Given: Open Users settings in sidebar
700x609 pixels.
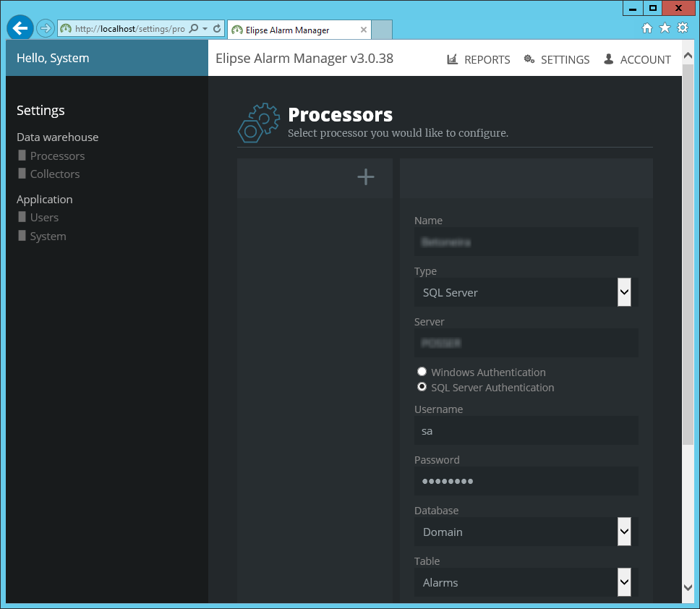Looking at the screenshot, I should pos(44,218).
